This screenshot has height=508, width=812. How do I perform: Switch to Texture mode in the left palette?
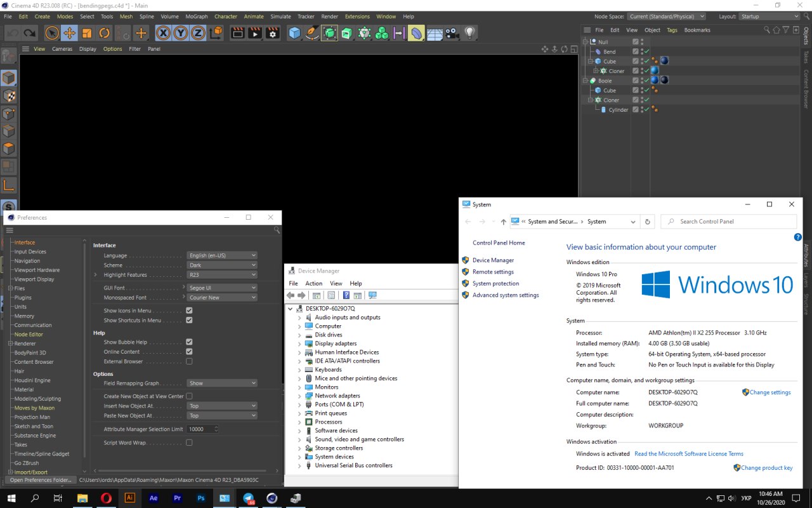click(x=9, y=96)
